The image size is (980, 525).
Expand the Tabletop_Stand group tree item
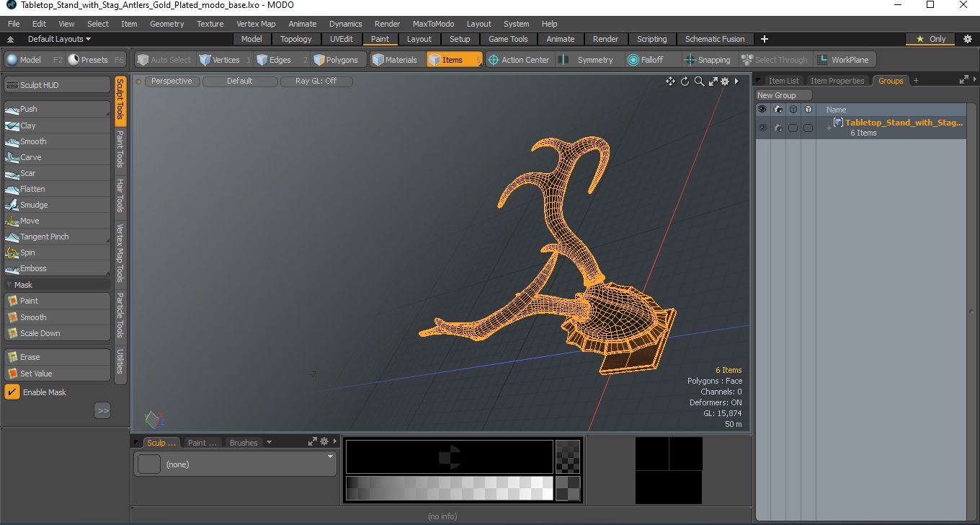[829, 128]
